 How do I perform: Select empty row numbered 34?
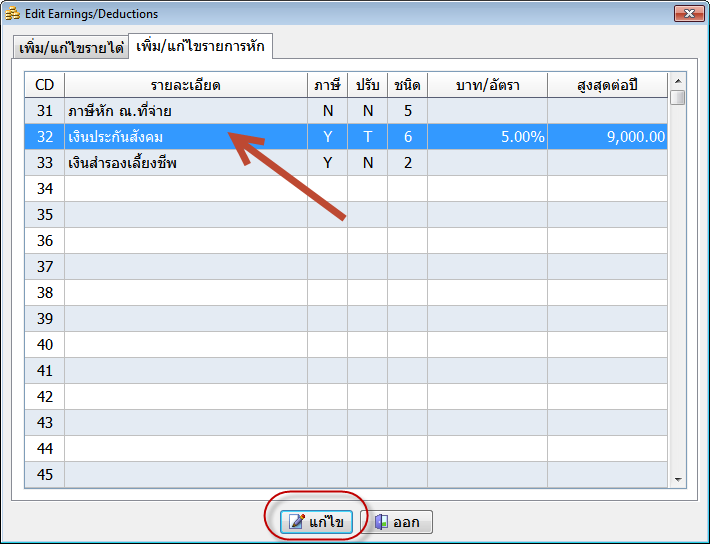(x=185, y=189)
